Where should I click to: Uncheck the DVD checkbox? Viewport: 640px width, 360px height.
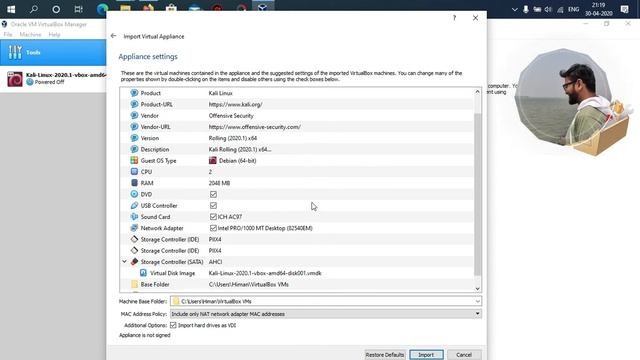point(213,194)
